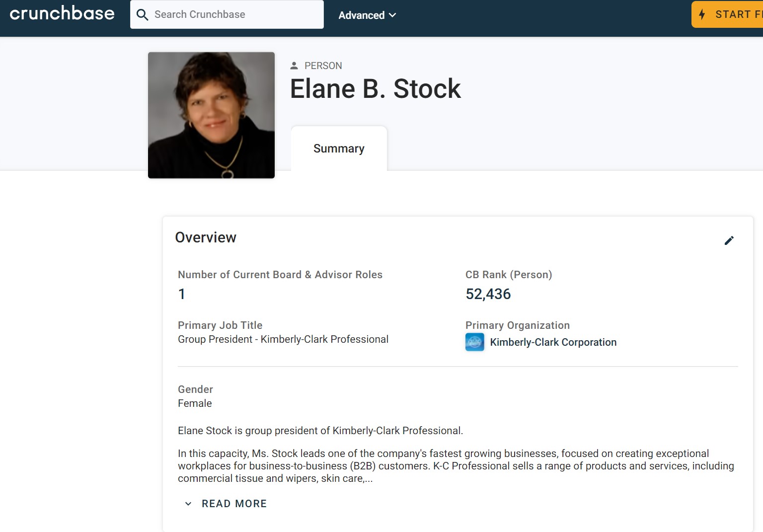Click the Overview edit pencil icon
Screen dimensions: 763x532
pos(729,240)
